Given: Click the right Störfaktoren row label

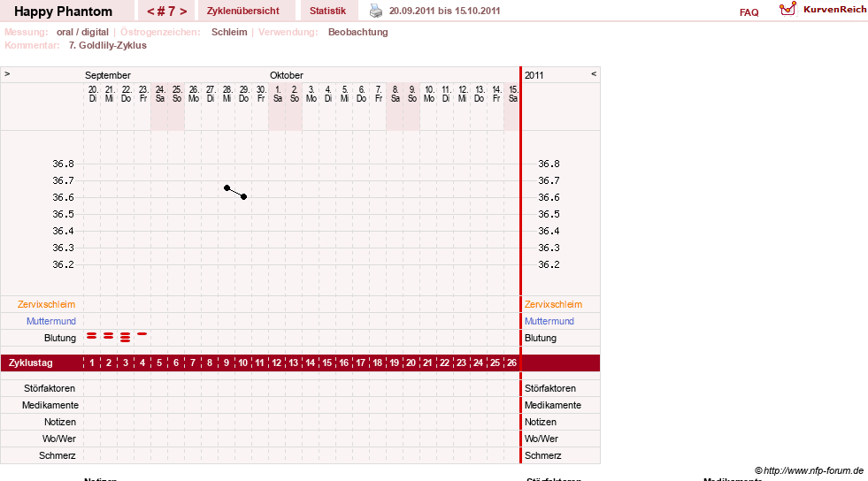Looking at the screenshot, I should pos(550,389).
